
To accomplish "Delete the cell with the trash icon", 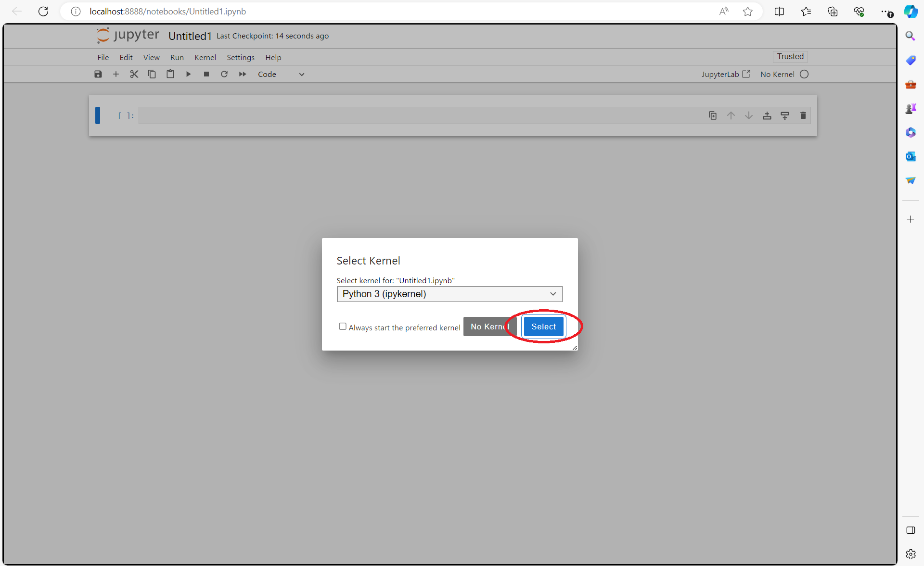I will [x=803, y=115].
